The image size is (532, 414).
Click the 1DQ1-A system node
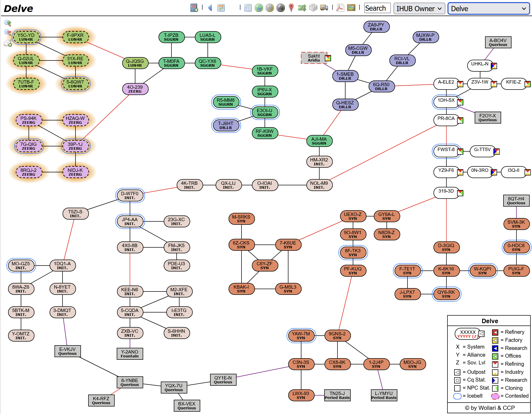click(x=62, y=265)
